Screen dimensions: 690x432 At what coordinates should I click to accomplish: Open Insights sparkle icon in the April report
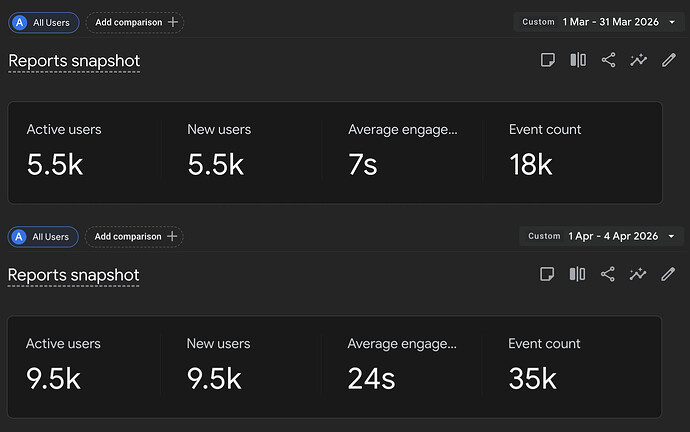click(x=637, y=274)
